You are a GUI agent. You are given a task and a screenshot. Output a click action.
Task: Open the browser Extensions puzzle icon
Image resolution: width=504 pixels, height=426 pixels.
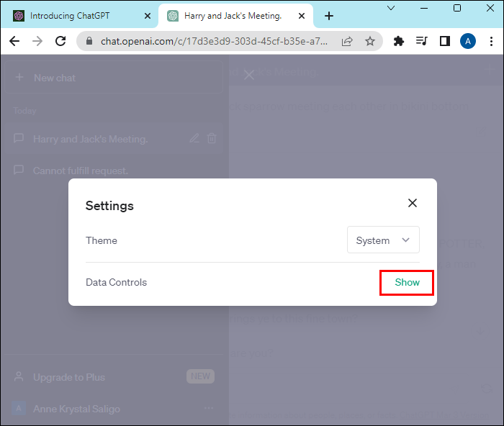399,42
